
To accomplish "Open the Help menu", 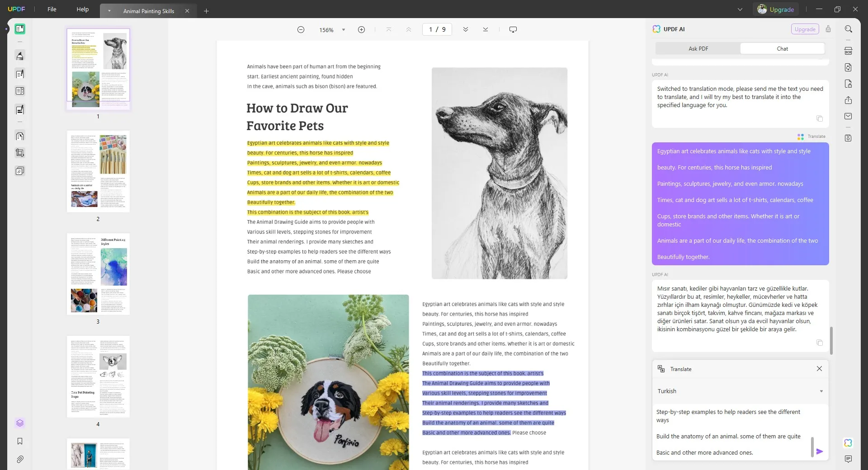I will coord(82,9).
